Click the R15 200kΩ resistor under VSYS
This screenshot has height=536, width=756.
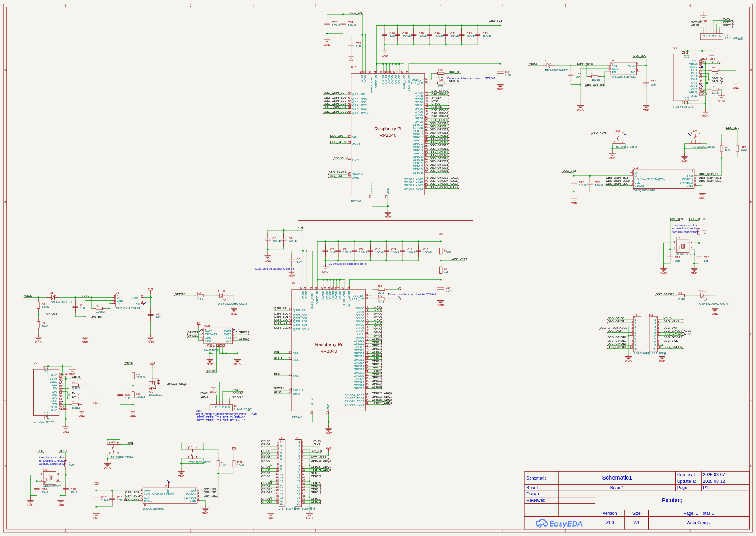point(133,376)
